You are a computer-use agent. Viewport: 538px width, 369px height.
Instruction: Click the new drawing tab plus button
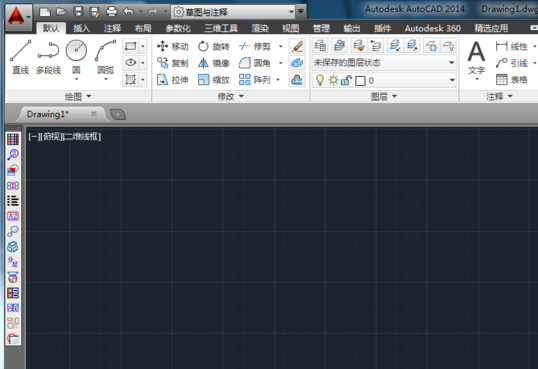pos(118,114)
